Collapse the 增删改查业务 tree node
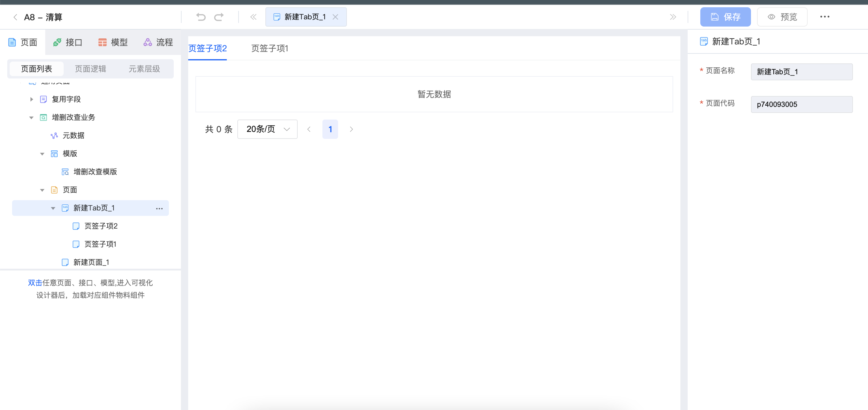This screenshot has width=868, height=410. point(31,117)
